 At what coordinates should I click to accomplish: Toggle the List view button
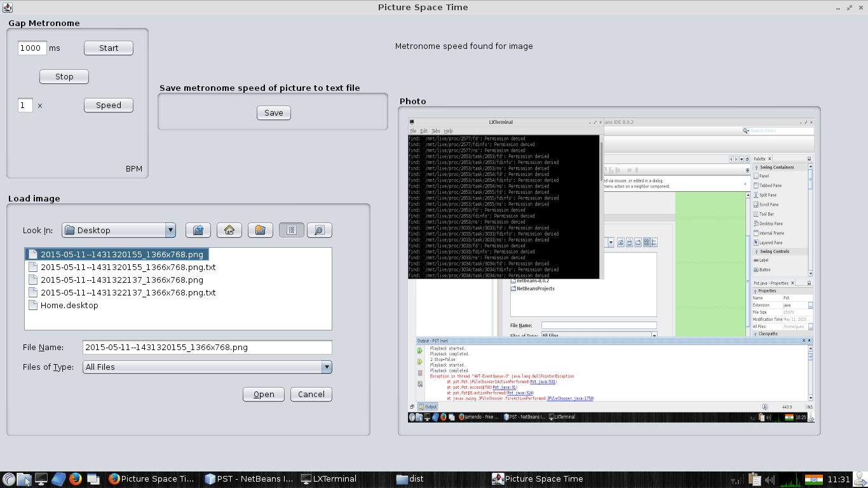[292, 230]
